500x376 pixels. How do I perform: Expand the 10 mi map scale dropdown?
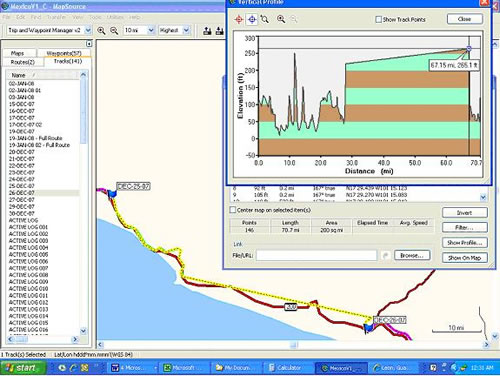tap(139, 30)
